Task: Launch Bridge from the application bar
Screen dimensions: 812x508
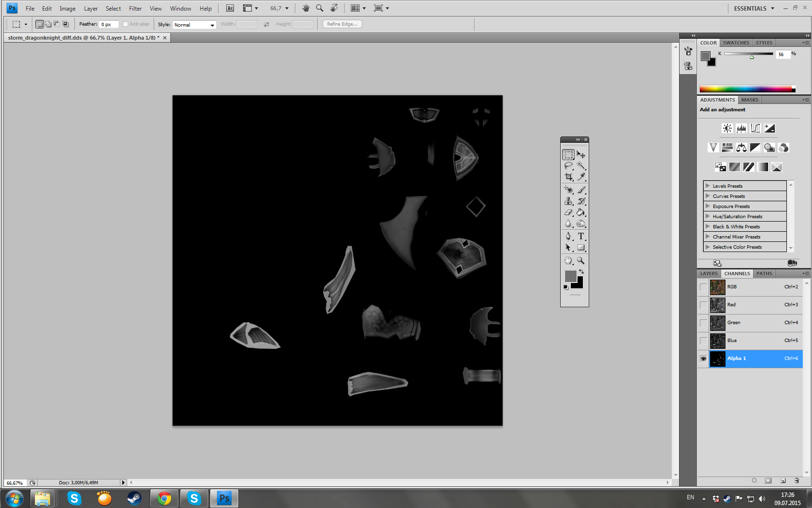Action: (x=230, y=8)
